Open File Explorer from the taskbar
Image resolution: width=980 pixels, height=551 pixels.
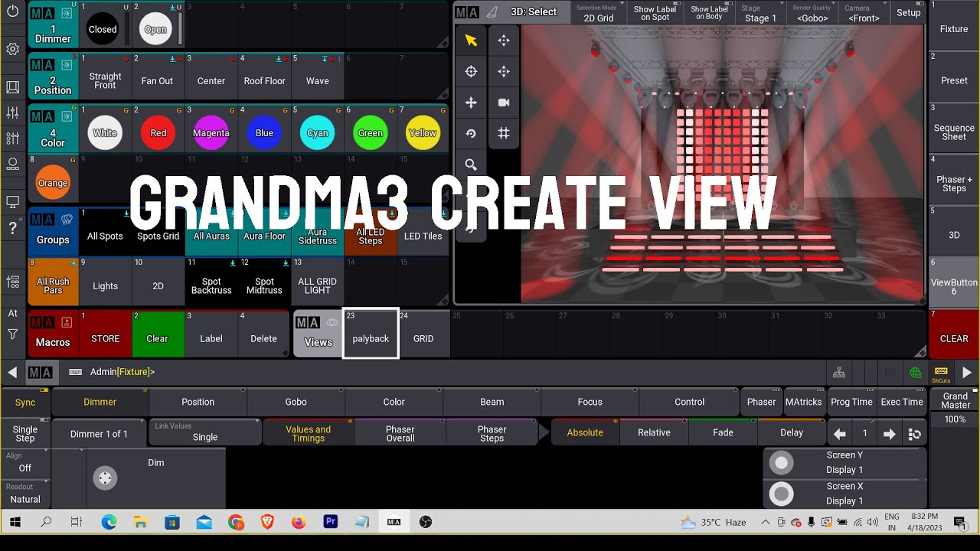140,522
